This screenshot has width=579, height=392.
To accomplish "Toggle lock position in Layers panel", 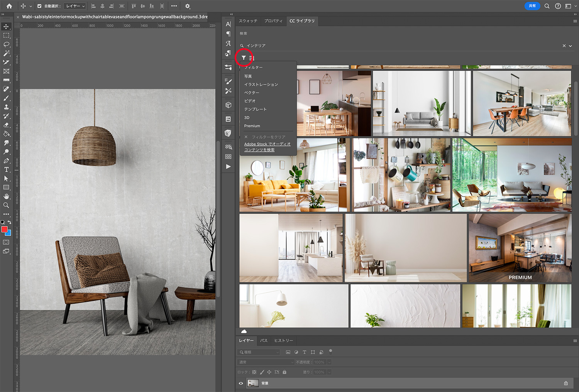I will click(269, 372).
